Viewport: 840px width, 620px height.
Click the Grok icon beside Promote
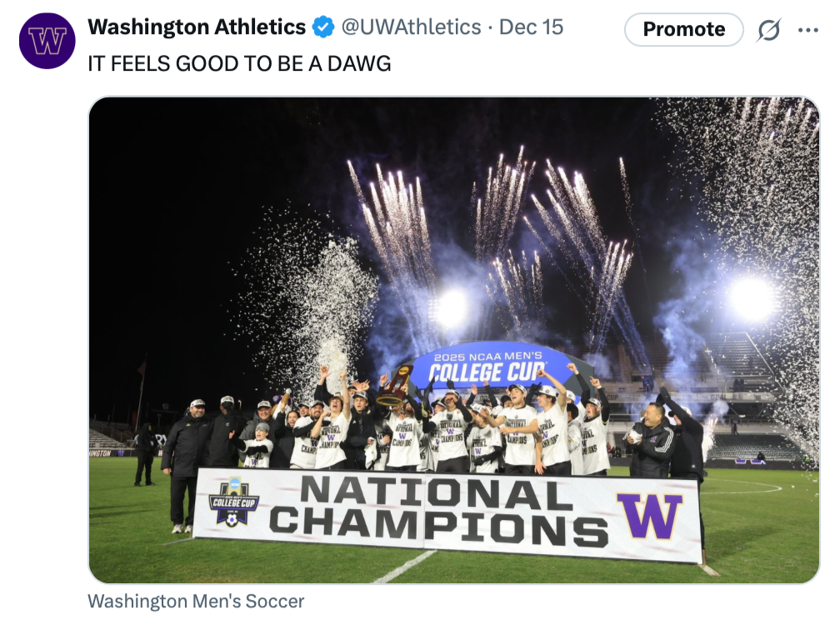pos(768,30)
